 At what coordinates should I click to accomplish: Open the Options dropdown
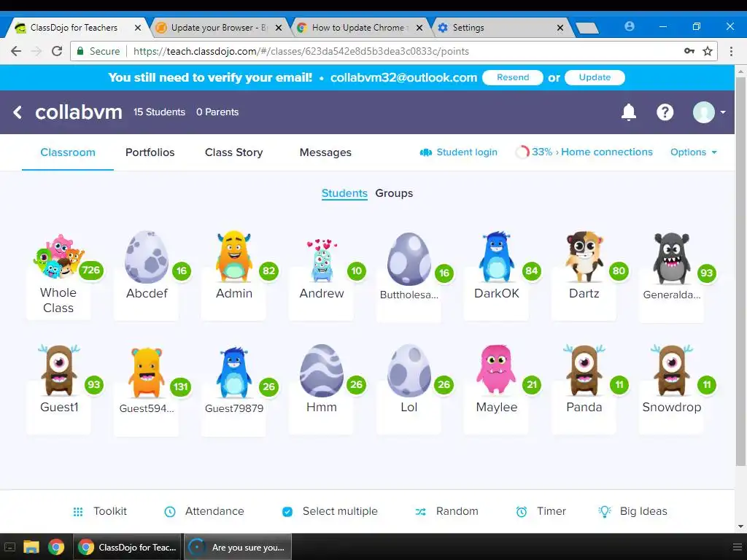point(694,152)
